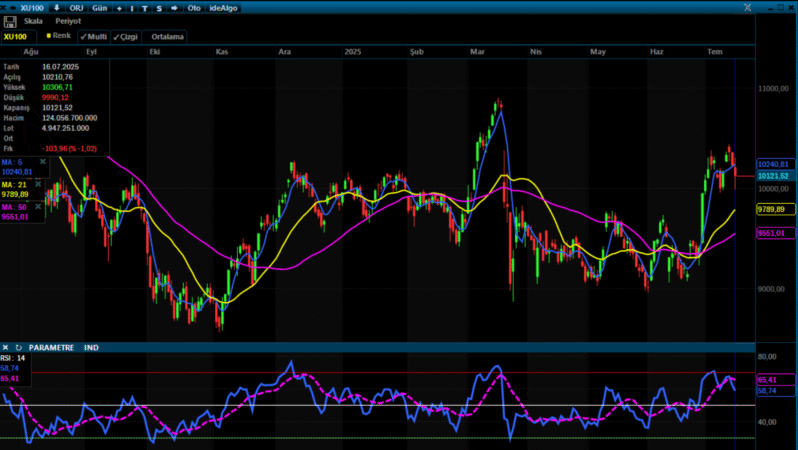
Task: Open the Skala menu
Action: tap(33, 21)
